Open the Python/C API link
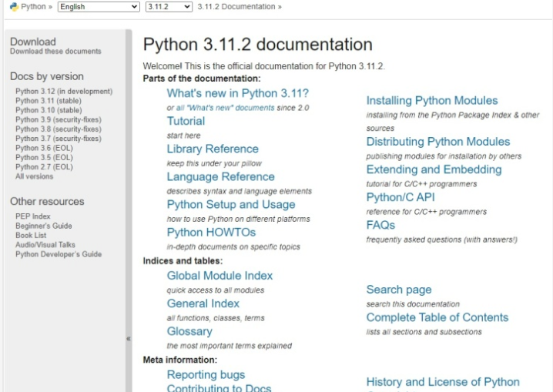The height and width of the screenshot is (392, 553). tap(401, 197)
